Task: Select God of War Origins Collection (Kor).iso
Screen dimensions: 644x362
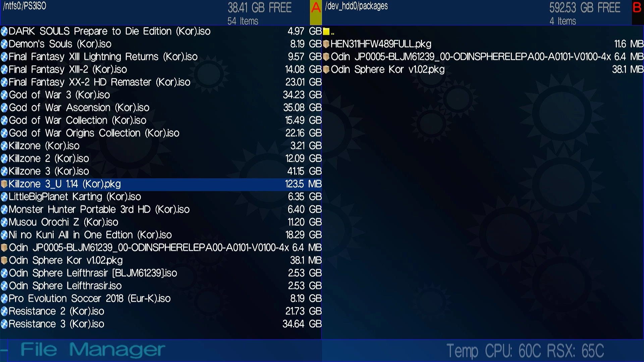Action: (x=94, y=133)
